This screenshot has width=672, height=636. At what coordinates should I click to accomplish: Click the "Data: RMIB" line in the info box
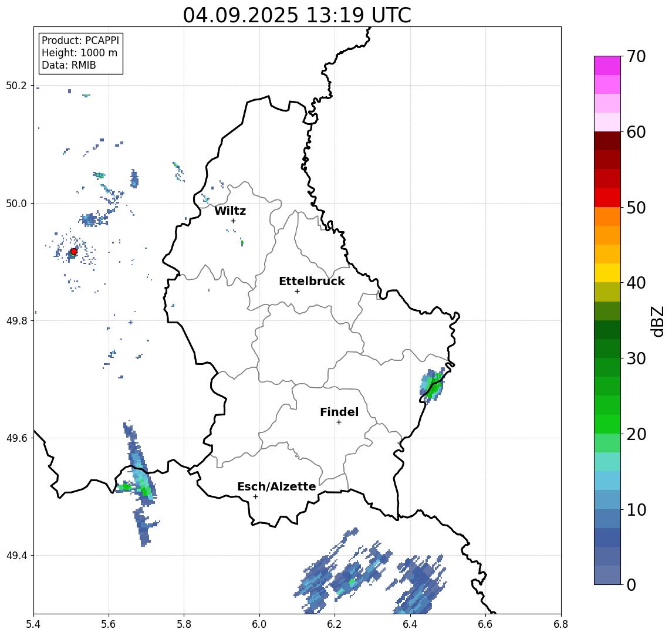tap(69, 65)
